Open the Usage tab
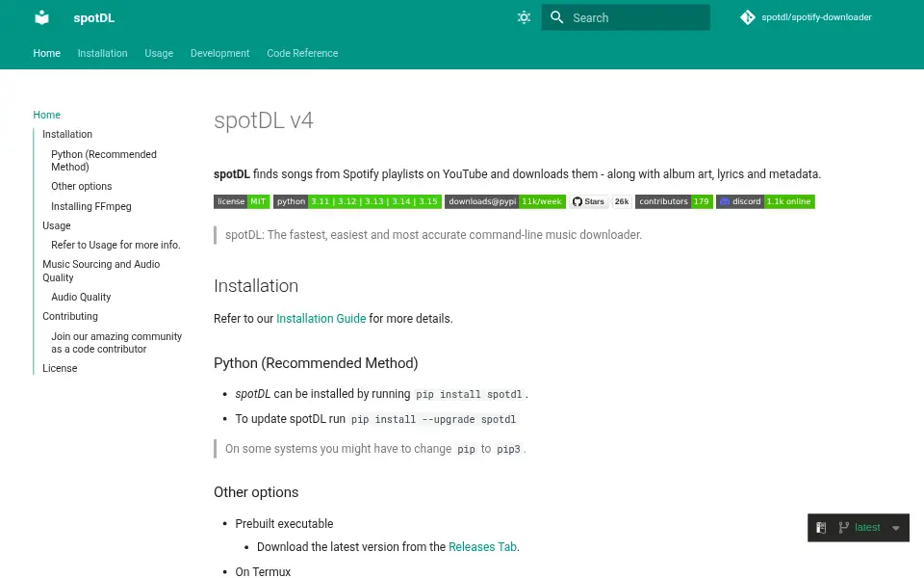 click(x=159, y=53)
